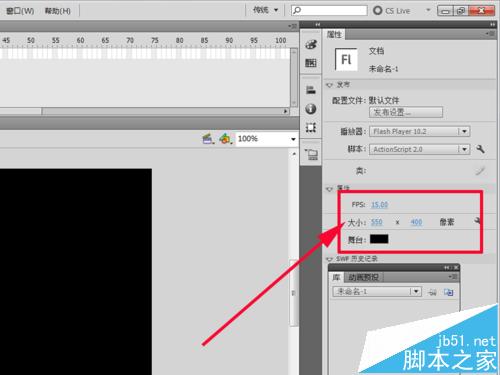Click the 未命名-1 document name text
This screenshot has width=500, height=375.
pos(383,69)
